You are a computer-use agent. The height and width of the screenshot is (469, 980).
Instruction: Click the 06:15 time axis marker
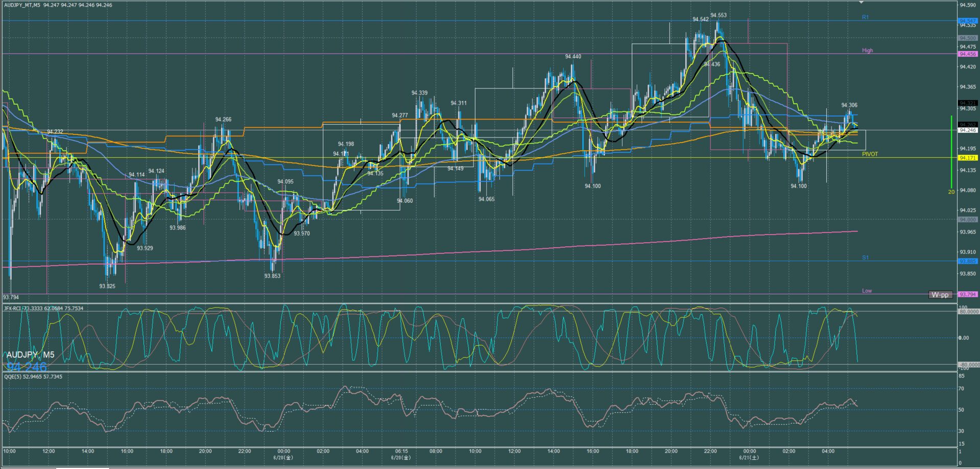[x=402, y=452]
